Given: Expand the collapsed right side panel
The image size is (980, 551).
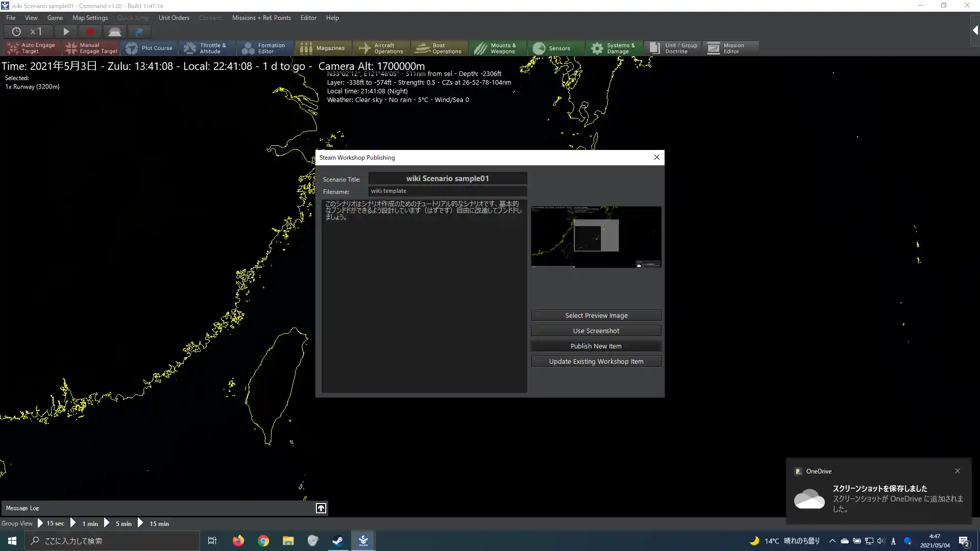Looking at the screenshot, I should pos(975,31).
